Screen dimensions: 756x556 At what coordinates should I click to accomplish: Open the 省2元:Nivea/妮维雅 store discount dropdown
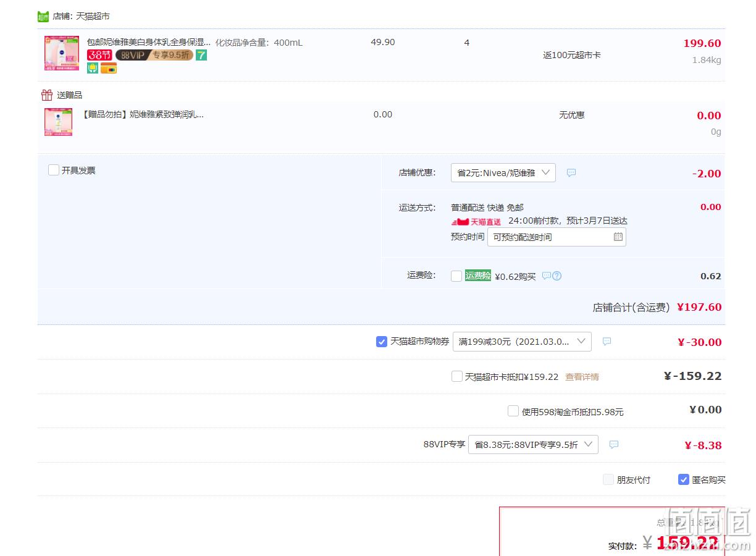point(503,173)
